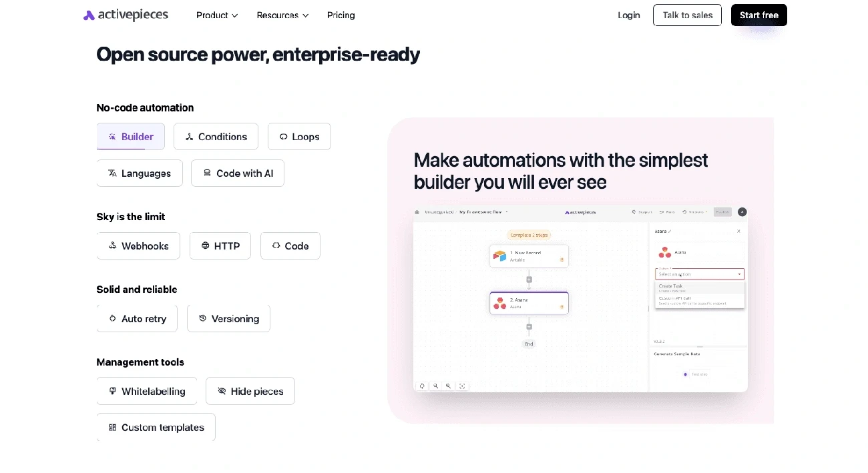Expand the Versions dropdown in the preview
This screenshot has width=868, height=473.
click(694, 212)
